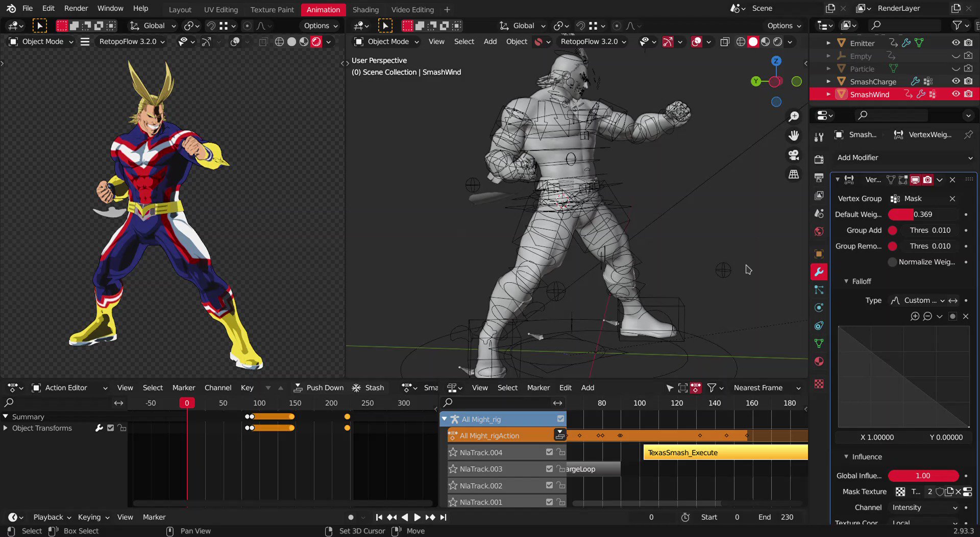This screenshot has width=980, height=537.
Task: Toggle Group Remove option
Action: tap(892, 246)
